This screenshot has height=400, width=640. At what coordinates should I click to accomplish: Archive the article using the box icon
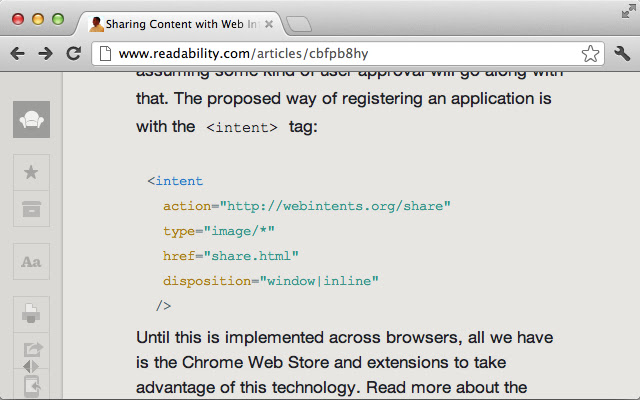point(31,209)
